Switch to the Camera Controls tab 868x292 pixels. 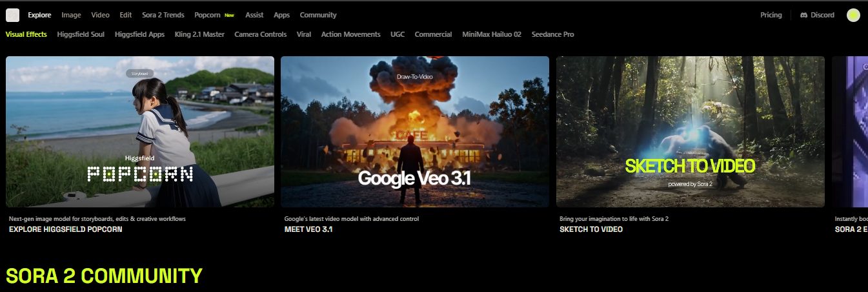pyautogui.click(x=260, y=34)
